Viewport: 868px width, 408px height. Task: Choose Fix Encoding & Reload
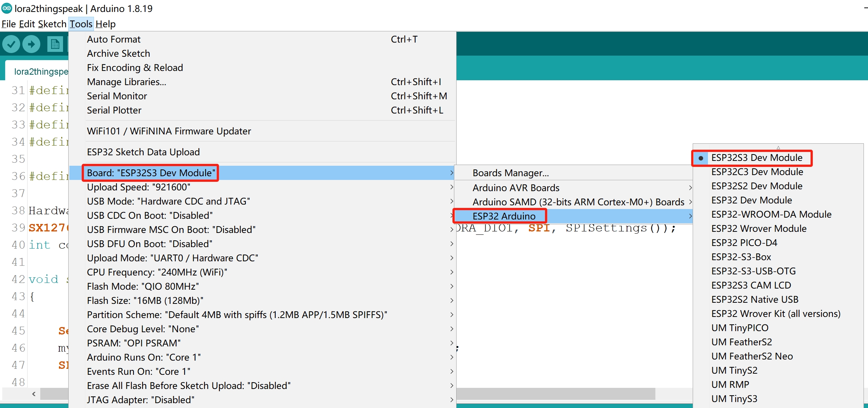tap(263, 68)
